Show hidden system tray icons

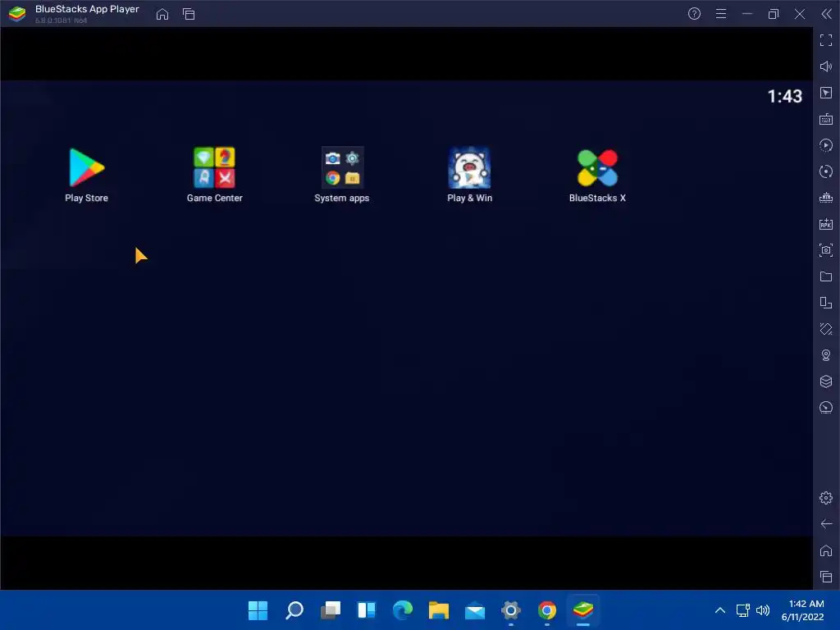coord(720,610)
